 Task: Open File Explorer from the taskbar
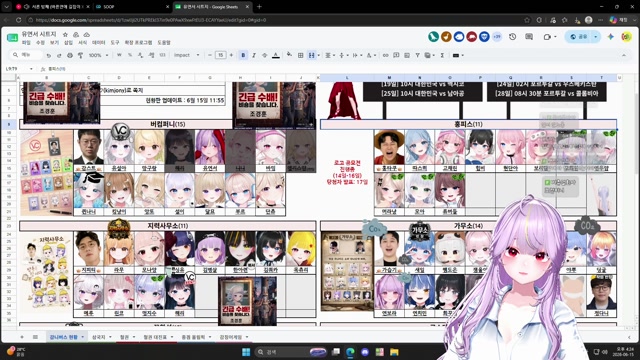coord(394,352)
